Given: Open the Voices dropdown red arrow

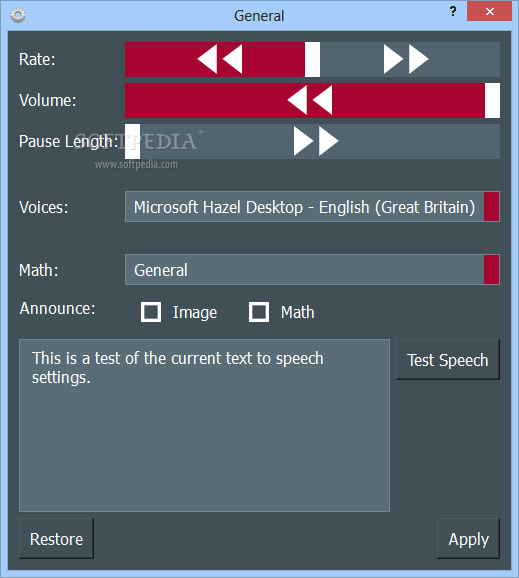Looking at the screenshot, I should pyautogui.click(x=491, y=206).
